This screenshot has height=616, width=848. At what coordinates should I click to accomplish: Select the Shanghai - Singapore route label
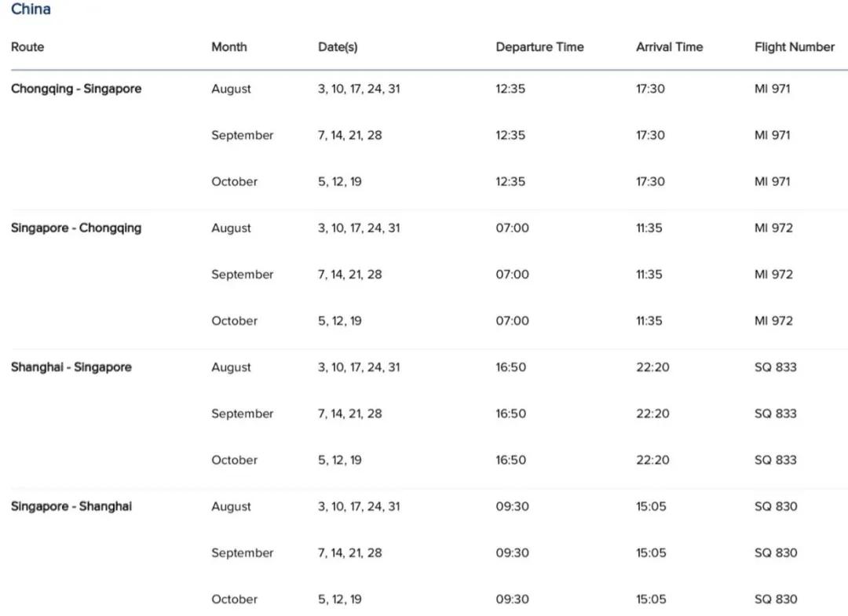71,367
